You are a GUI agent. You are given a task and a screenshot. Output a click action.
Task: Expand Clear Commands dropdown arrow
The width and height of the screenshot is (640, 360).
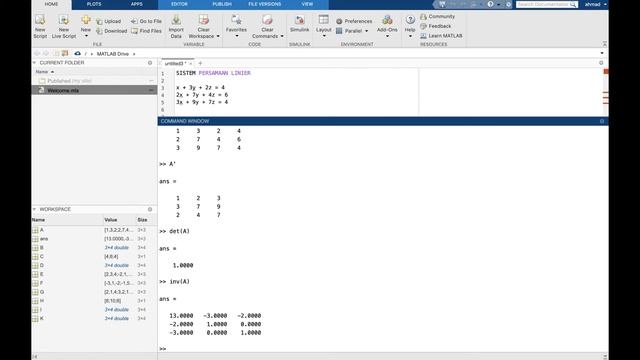(282, 36)
